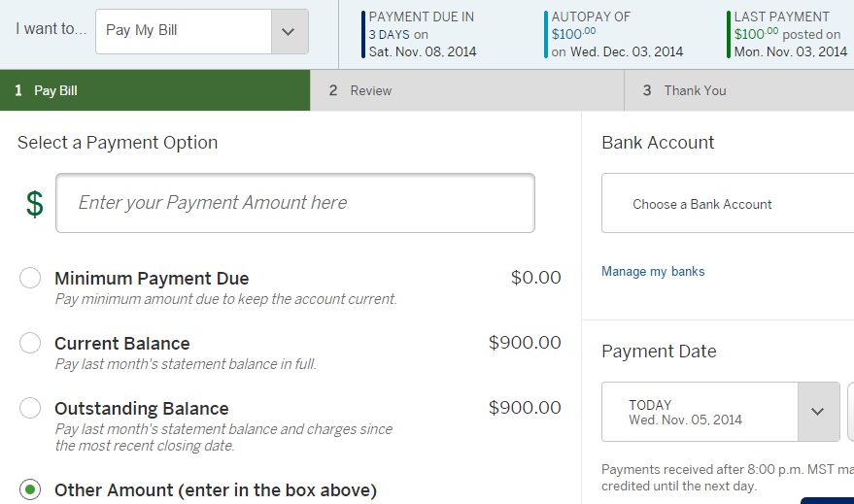The width and height of the screenshot is (854, 504).
Task: Open the Payment Date dropdown chevron
Action: 817,412
